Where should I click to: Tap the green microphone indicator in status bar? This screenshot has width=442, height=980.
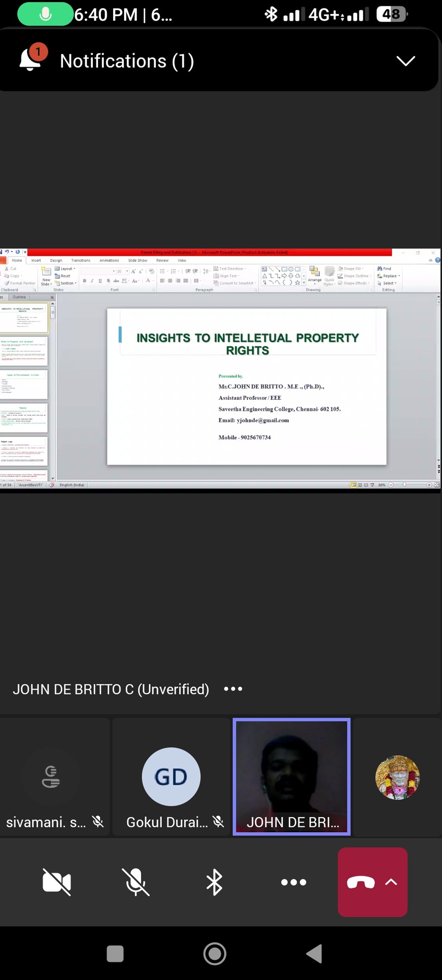(45, 14)
